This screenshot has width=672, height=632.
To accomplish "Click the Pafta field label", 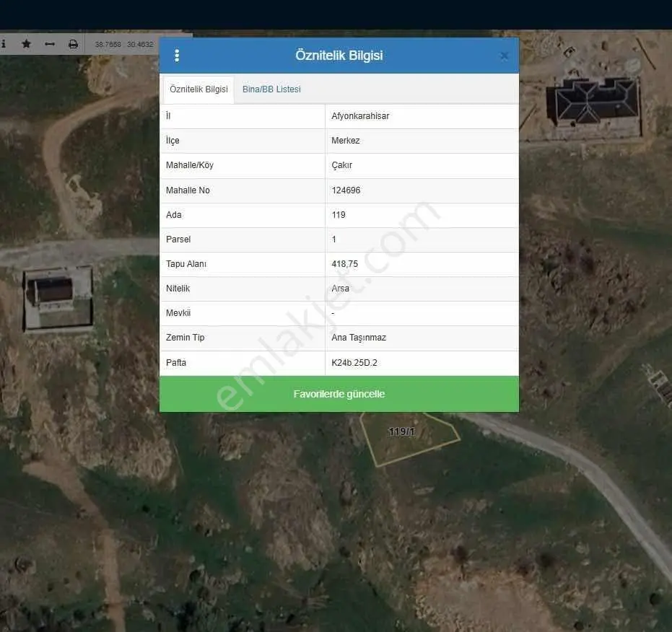I will 176,362.
